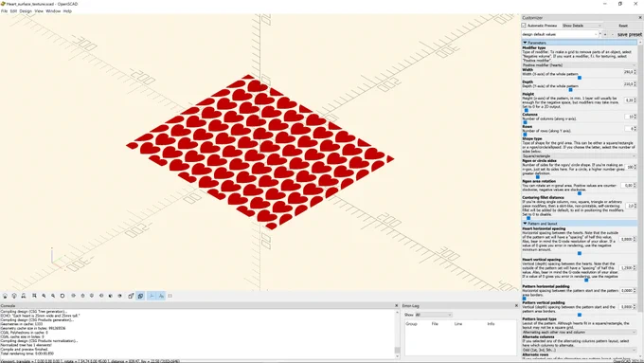Open the File menu
This screenshot has width=644, height=363.
point(4,11)
